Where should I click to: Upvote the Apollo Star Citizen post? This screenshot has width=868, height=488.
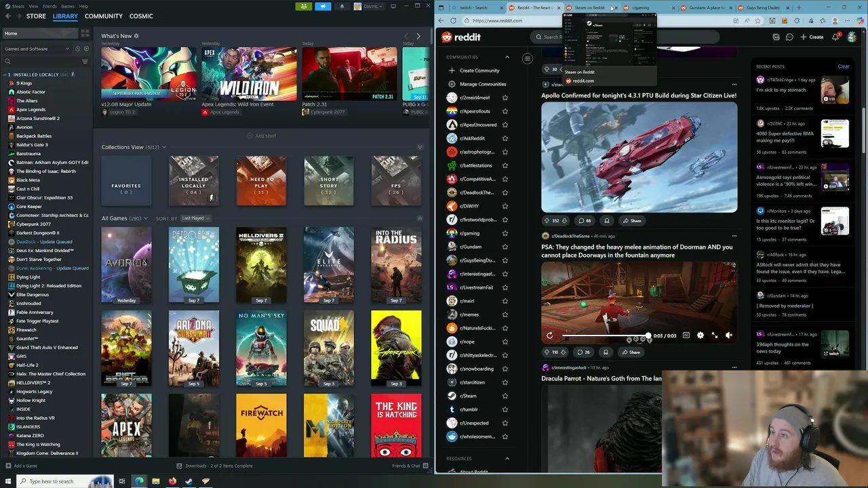[547, 220]
